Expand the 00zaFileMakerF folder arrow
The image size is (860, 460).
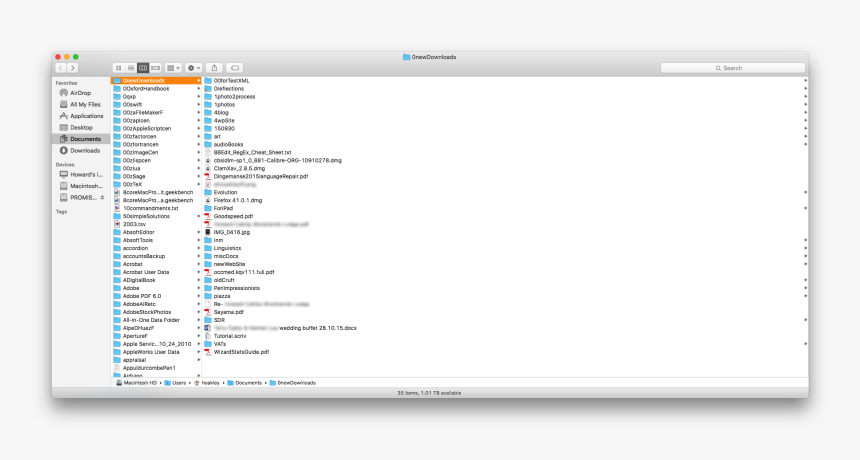(199, 112)
